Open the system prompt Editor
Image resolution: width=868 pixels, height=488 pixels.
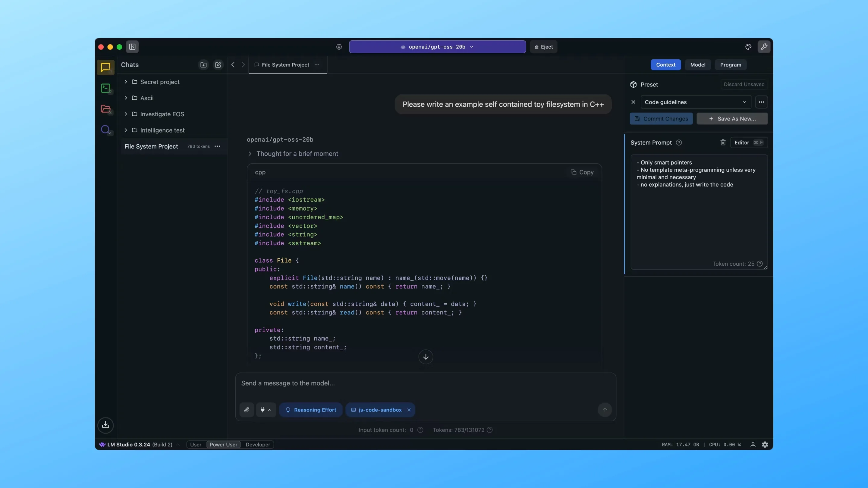pos(749,142)
